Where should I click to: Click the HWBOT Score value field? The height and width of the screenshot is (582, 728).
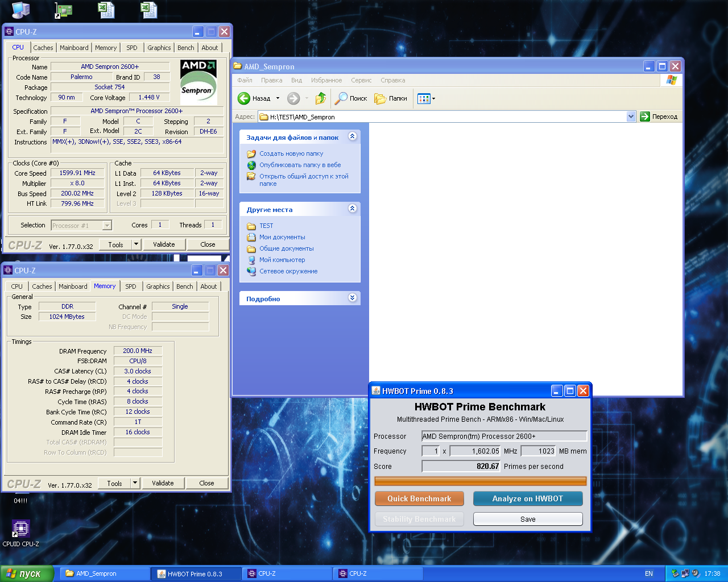pos(461,466)
